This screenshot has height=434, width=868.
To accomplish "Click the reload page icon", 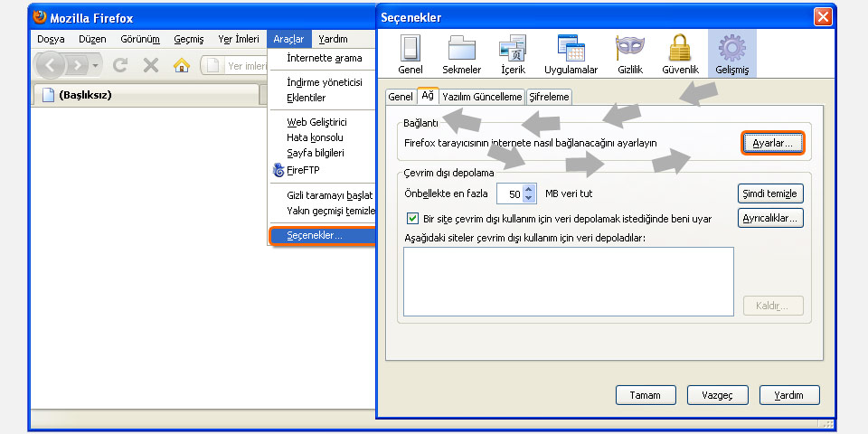I will tap(120, 65).
